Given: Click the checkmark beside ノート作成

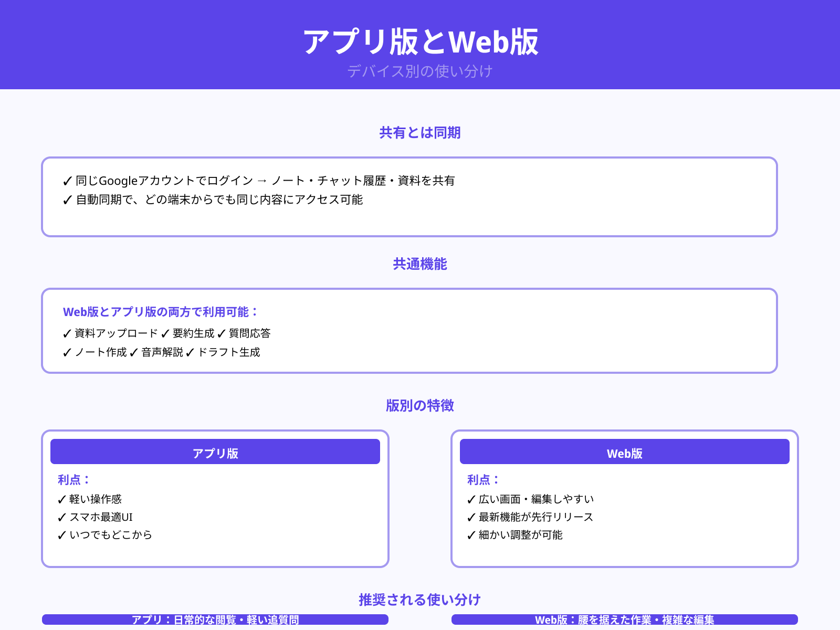Looking at the screenshot, I should pyautogui.click(x=65, y=353).
